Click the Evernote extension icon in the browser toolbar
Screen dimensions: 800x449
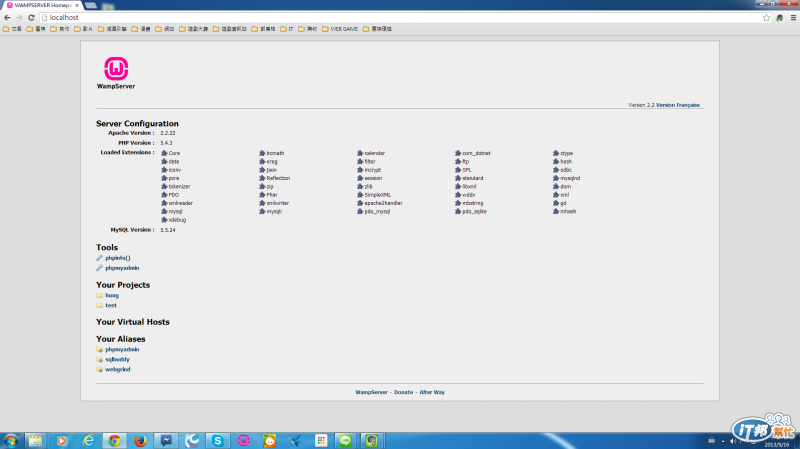(780, 17)
